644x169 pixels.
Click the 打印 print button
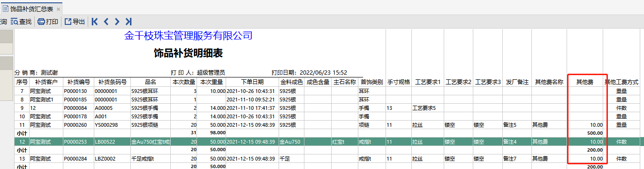pos(48,22)
